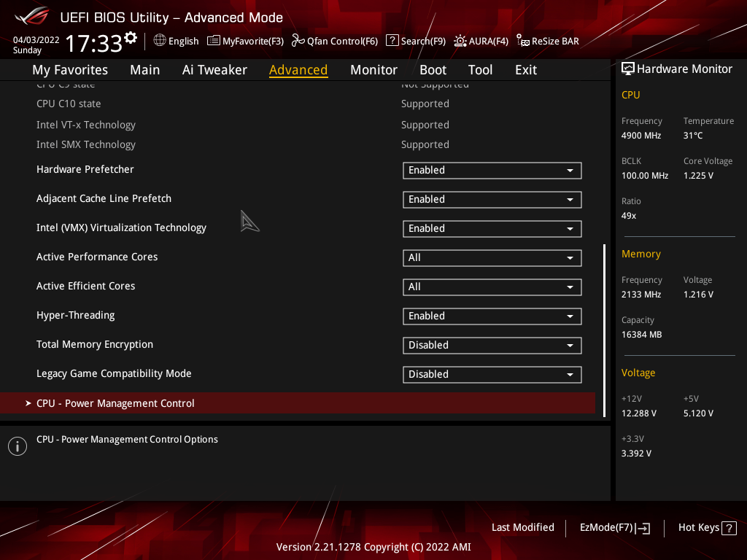The width and height of the screenshot is (747, 560).
Task: Click 3.392 V voltage reading
Action: tap(636, 454)
